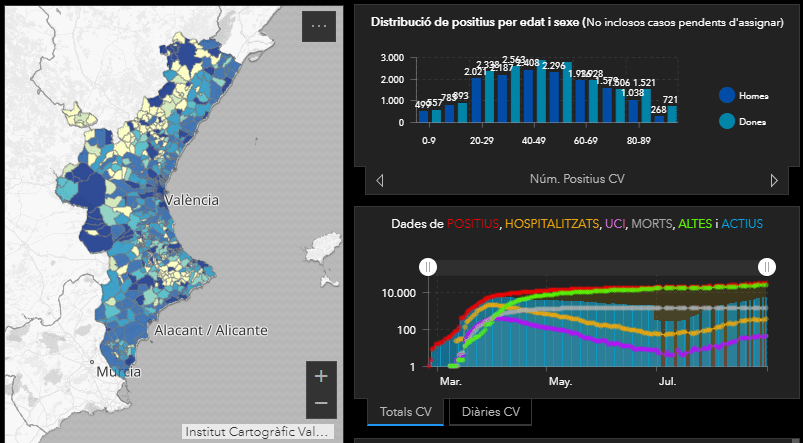Click the Institut Cartogràfic attribution link
Viewport: 803px width, 443px height.
point(255,432)
